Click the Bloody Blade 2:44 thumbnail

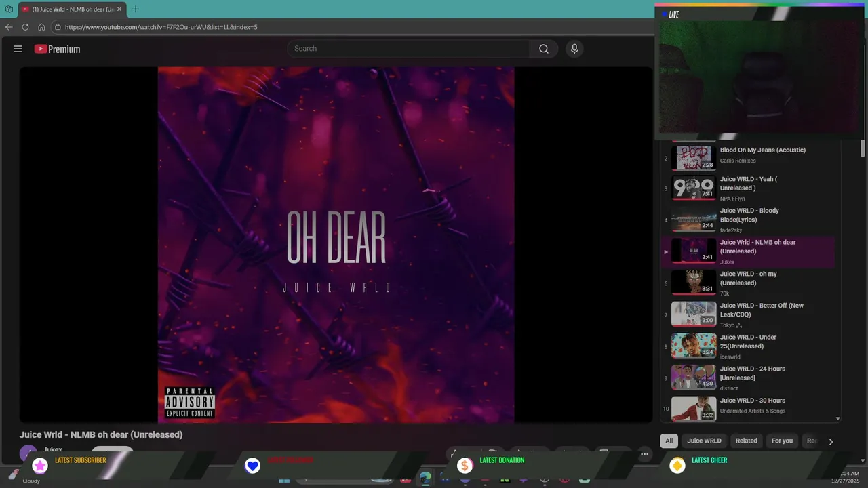[x=694, y=220]
